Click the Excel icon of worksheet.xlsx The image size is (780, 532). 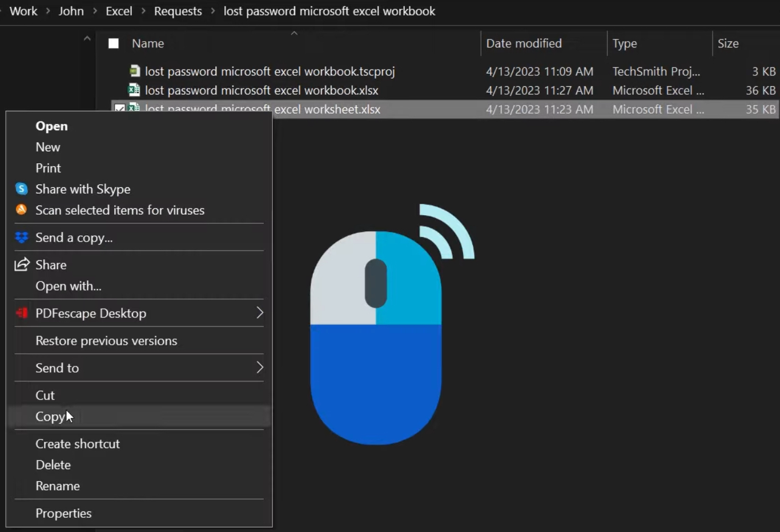[134, 107]
